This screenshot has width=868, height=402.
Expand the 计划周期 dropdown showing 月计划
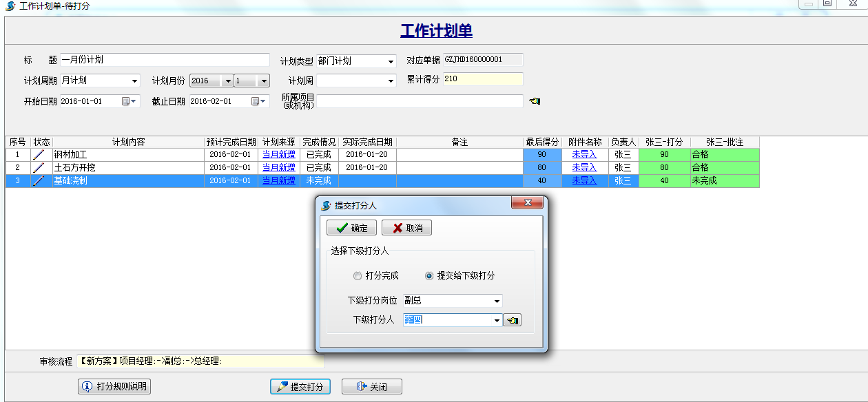[135, 81]
